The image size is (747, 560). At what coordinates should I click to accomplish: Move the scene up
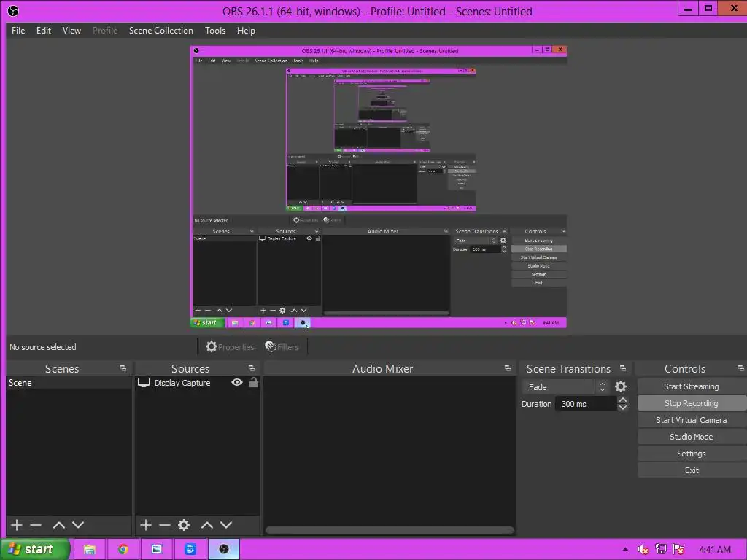click(x=59, y=525)
